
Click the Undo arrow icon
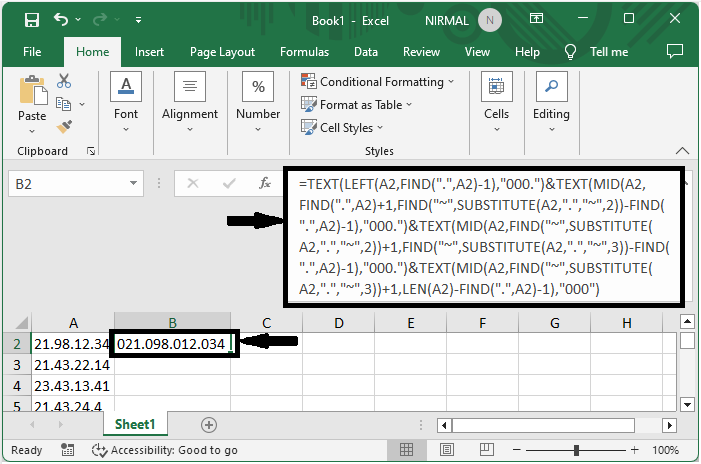(x=63, y=19)
